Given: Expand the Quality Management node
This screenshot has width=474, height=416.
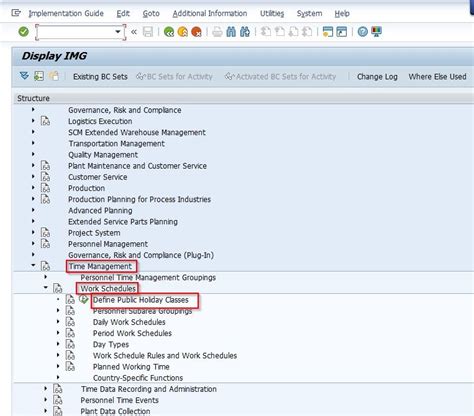Looking at the screenshot, I should pyautogui.click(x=33, y=154).
